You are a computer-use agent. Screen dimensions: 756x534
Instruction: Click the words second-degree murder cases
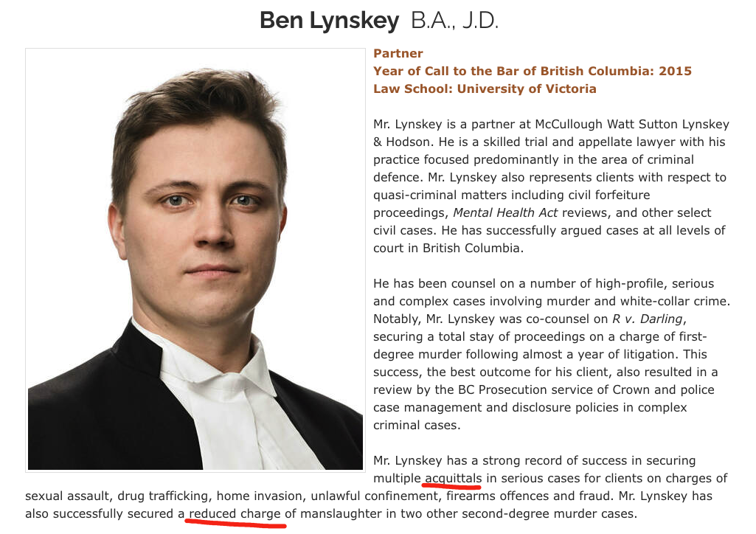[549, 514]
